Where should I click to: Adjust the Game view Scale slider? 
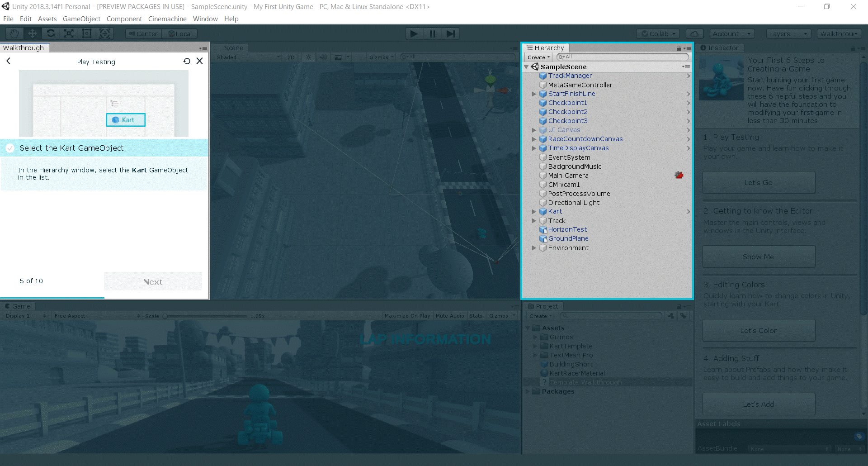(165, 316)
